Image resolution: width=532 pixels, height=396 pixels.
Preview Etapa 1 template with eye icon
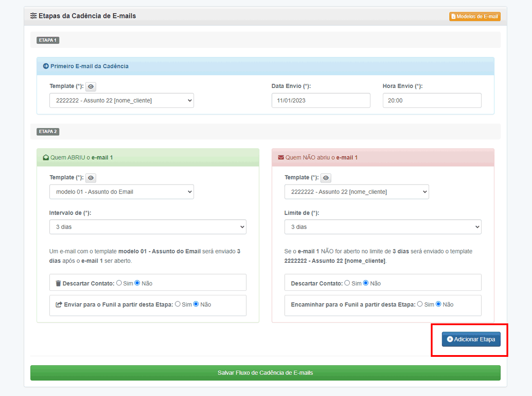[91, 87]
